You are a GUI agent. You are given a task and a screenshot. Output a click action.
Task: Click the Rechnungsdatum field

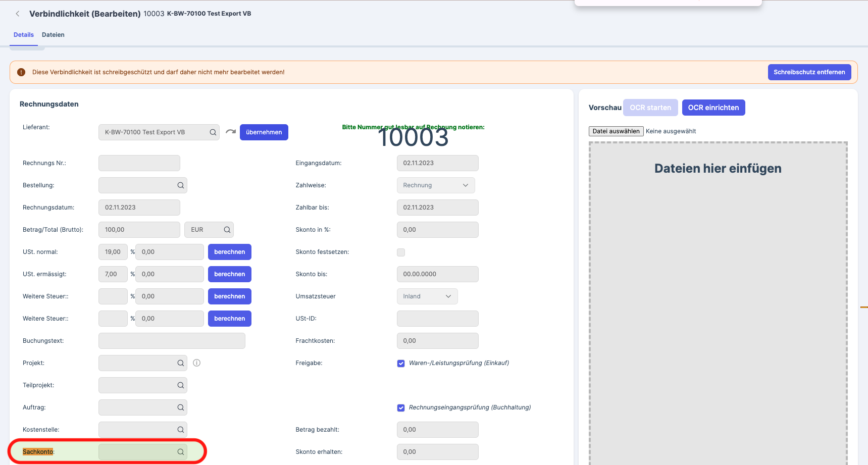[139, 208]
